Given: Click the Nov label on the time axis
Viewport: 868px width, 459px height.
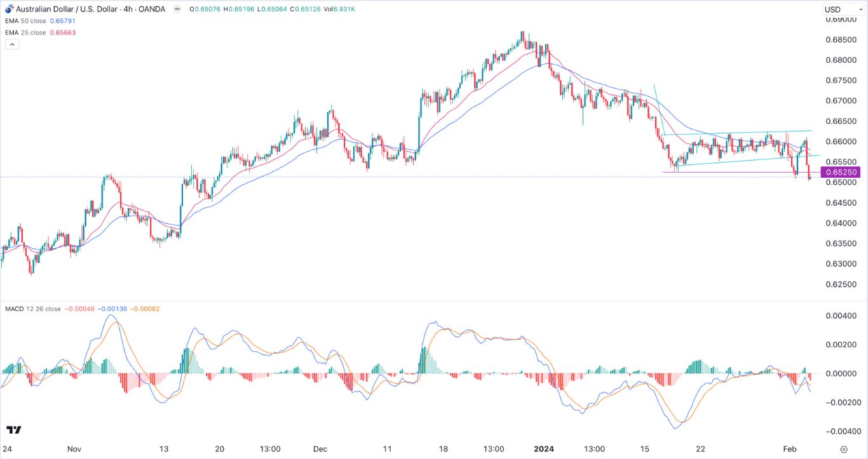Looking at the screenshot, I should [x=74, y=449].
